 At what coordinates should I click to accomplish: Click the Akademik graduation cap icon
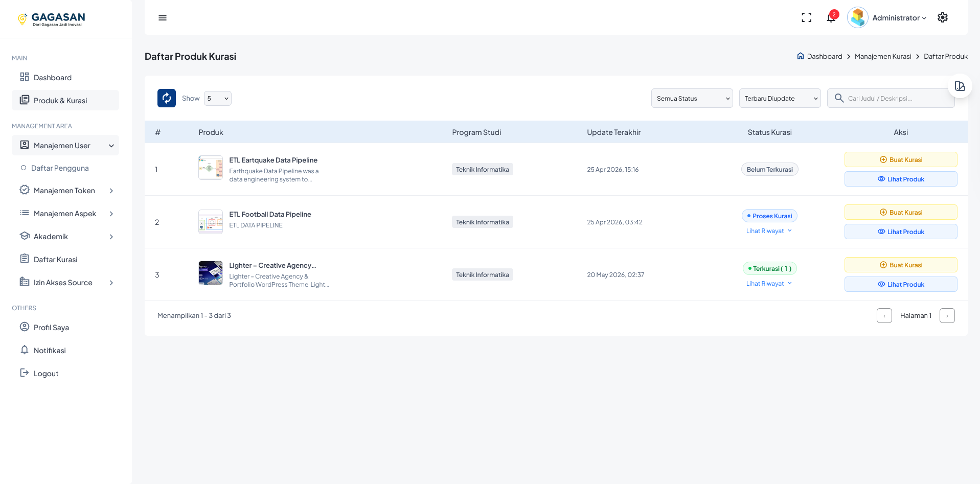pos(25,236)
